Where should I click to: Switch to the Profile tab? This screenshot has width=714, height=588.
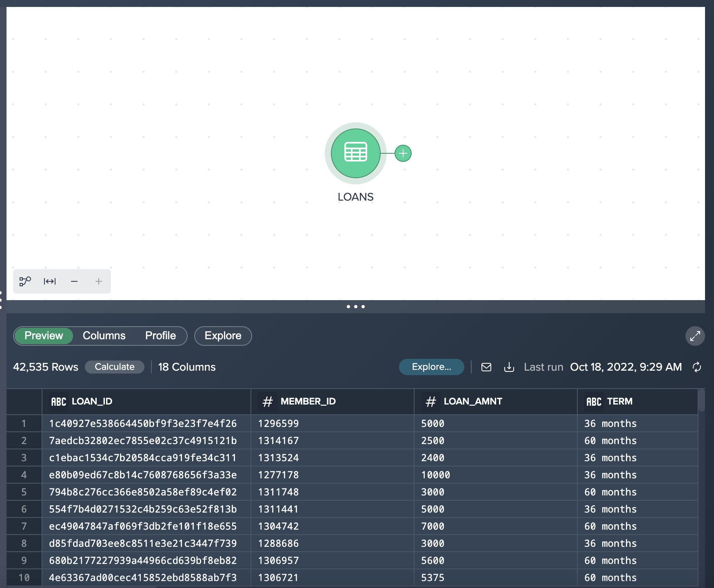point(160,336)
